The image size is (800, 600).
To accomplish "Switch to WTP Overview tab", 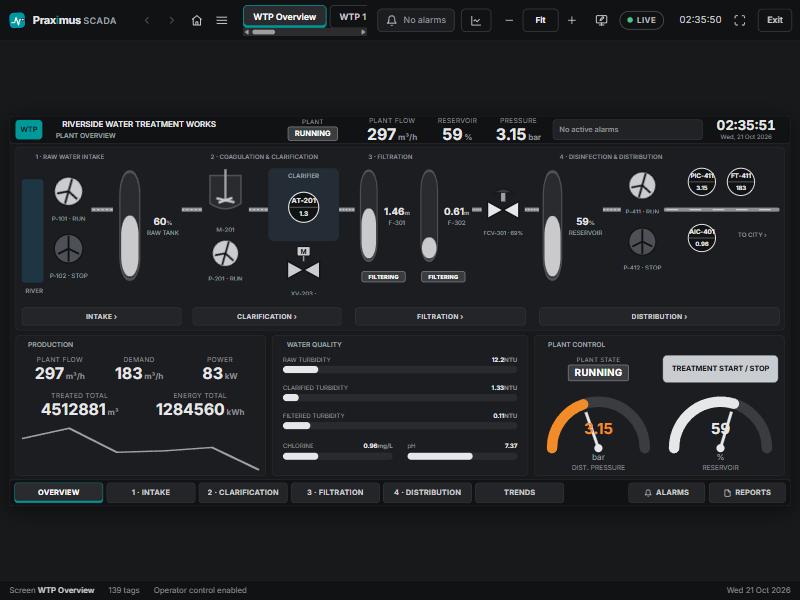I will coord(285,17).
